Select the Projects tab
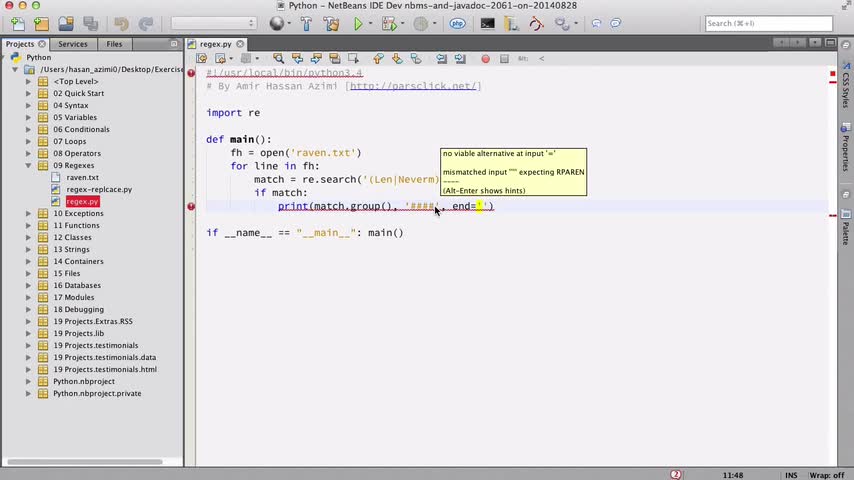 [20, 44]
